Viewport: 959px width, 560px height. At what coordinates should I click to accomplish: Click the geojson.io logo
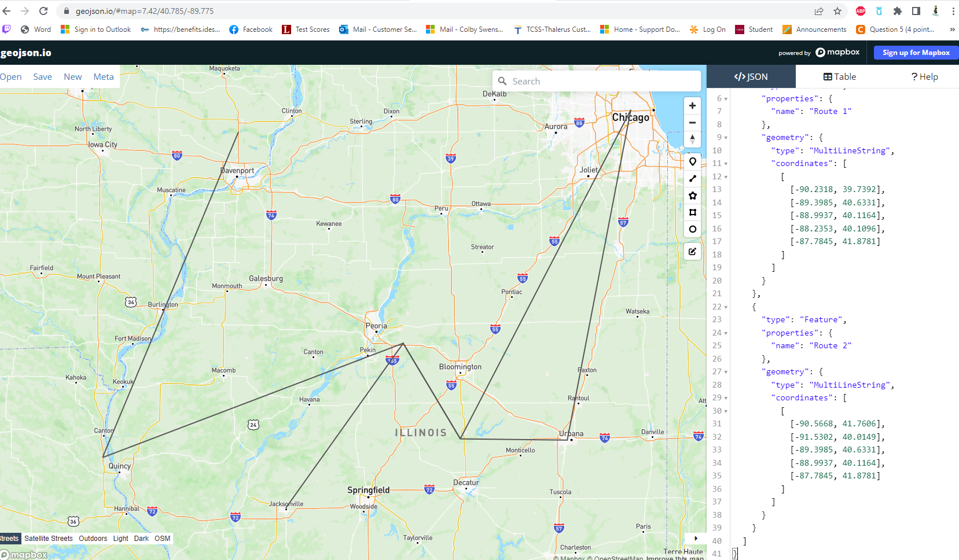(x=26, y=53)
